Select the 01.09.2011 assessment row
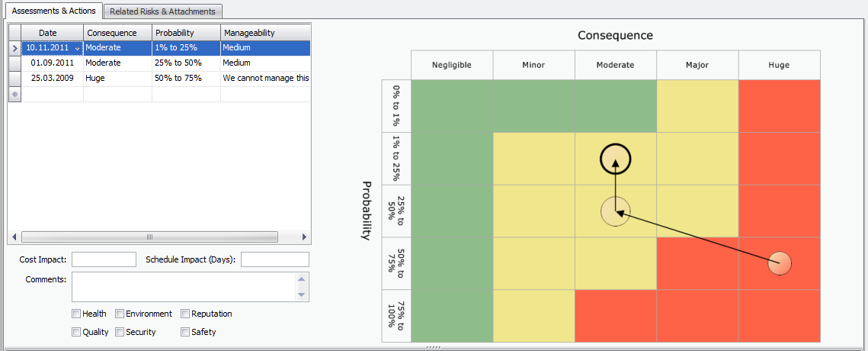 click(x=52, y=63)
